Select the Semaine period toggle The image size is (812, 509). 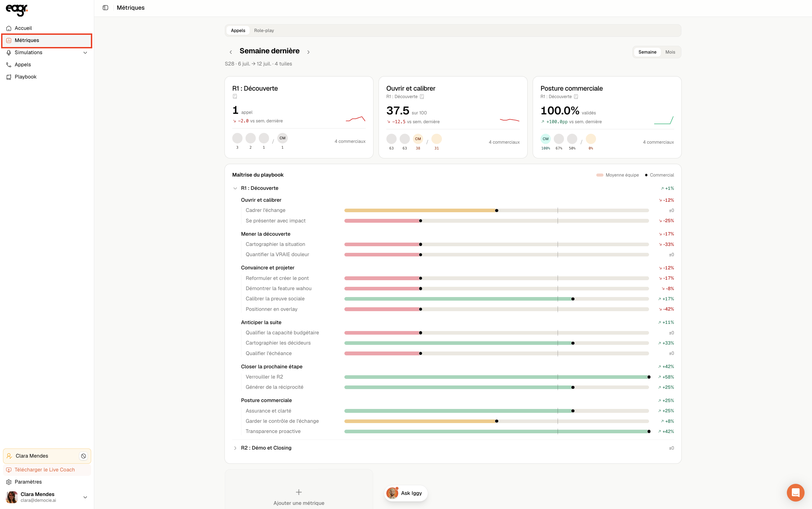coord(647,52)
